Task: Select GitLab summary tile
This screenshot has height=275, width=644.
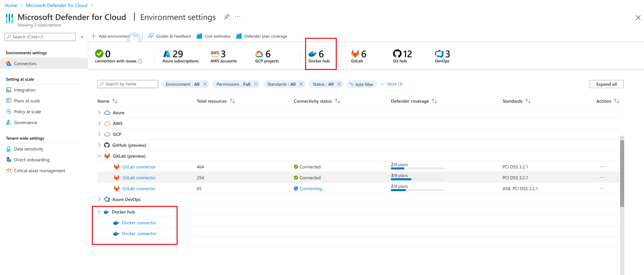Action: (x=358, y=56)
